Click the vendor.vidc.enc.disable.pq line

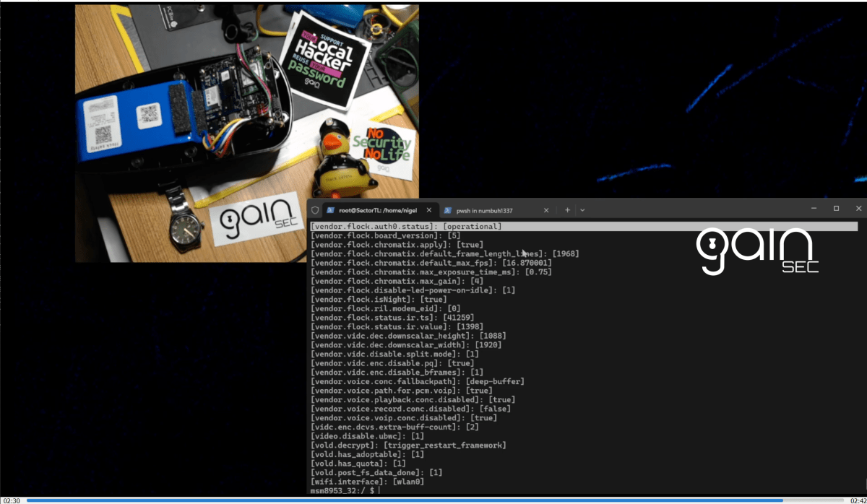point(392,363)
